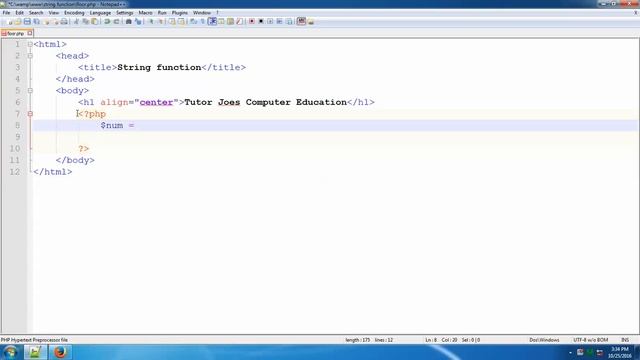
Task: Create a new file from the toolbar
Action: [10, 21]
